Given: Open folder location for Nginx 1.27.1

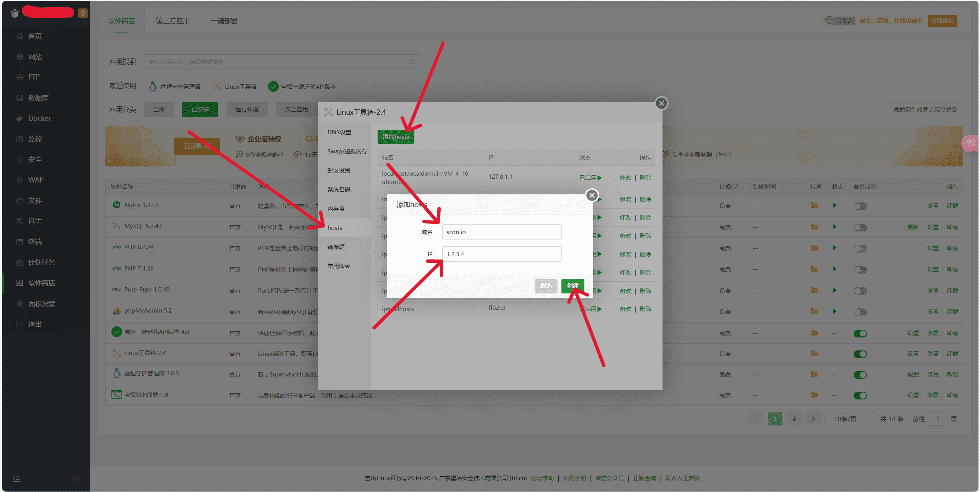Looking at the screenshot, I should click(x=814, y=205).
